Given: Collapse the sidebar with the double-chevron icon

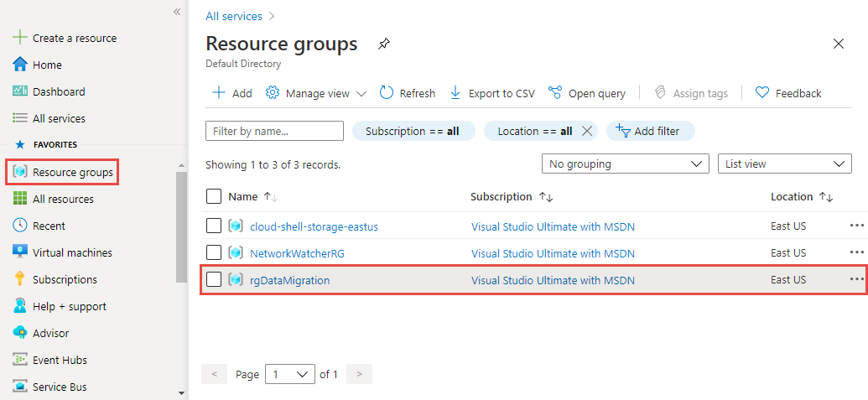Looking at the screenshot, I should 177,12.
